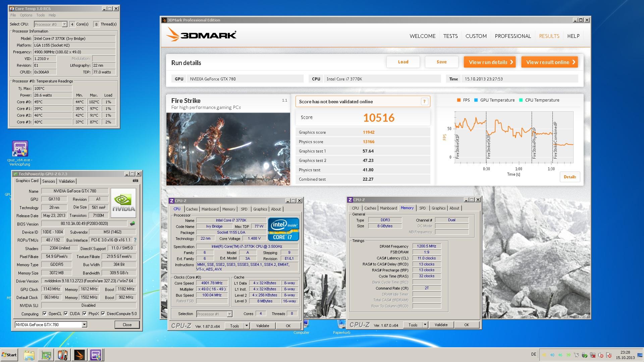Click the View result online arrow button
Image resolution: width=644 pixels, height=362 pixels.
(549, 62)
